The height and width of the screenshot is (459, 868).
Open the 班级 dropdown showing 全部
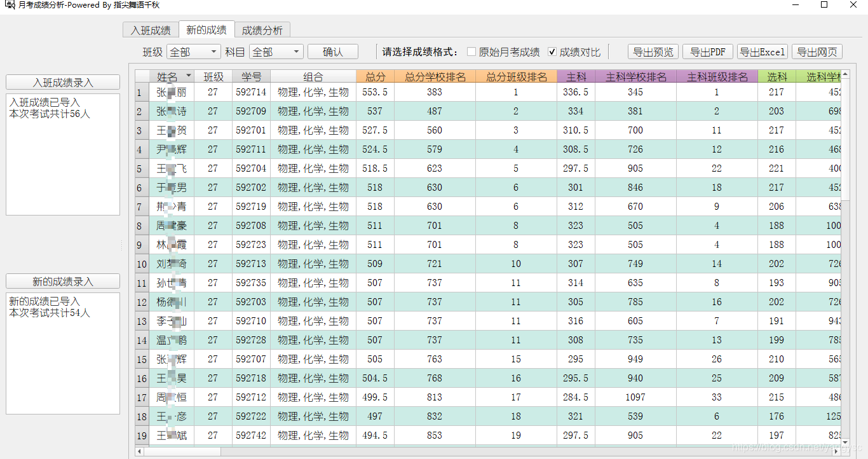click(193, 51)
